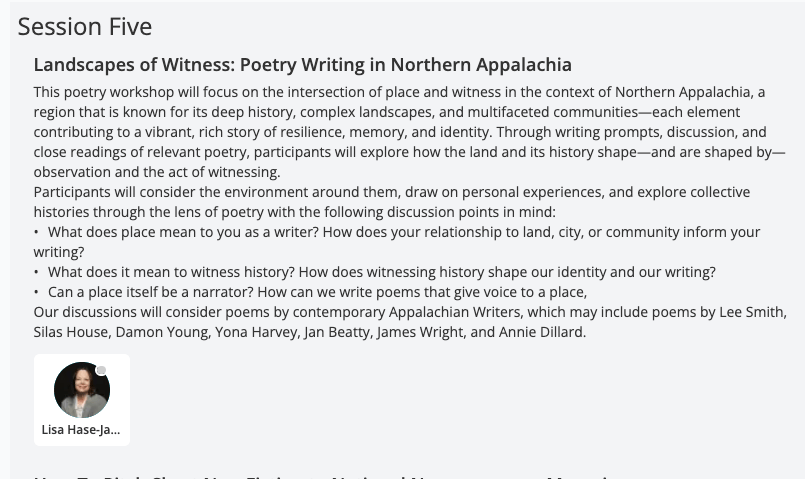Click bullet text "Can a place itself be a narrator"
Image resolution: width=805 pixels, height=479 pixels.
[x=317, y=292]
